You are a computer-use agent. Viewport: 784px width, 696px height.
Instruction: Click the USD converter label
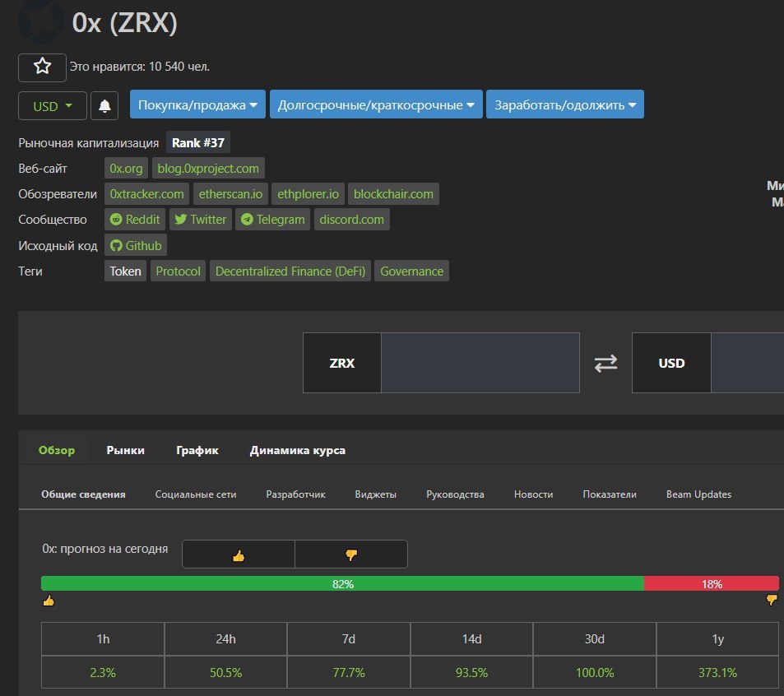click(671, 363)
